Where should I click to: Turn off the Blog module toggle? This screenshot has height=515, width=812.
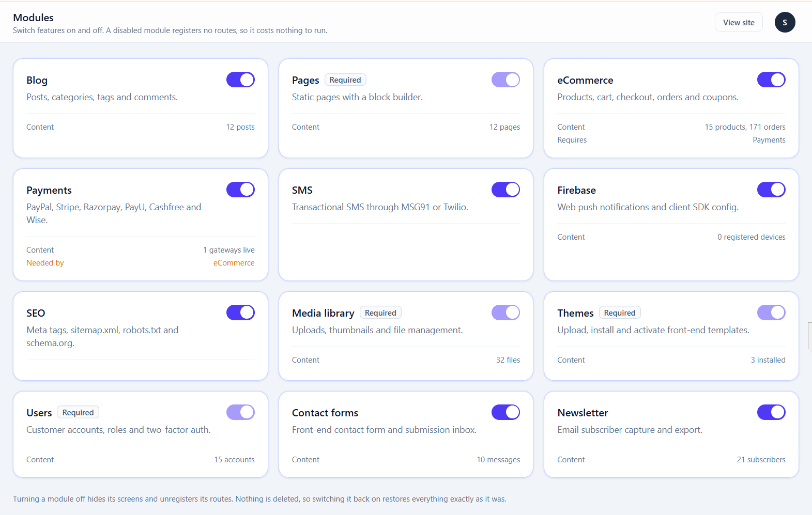point(240,80)
